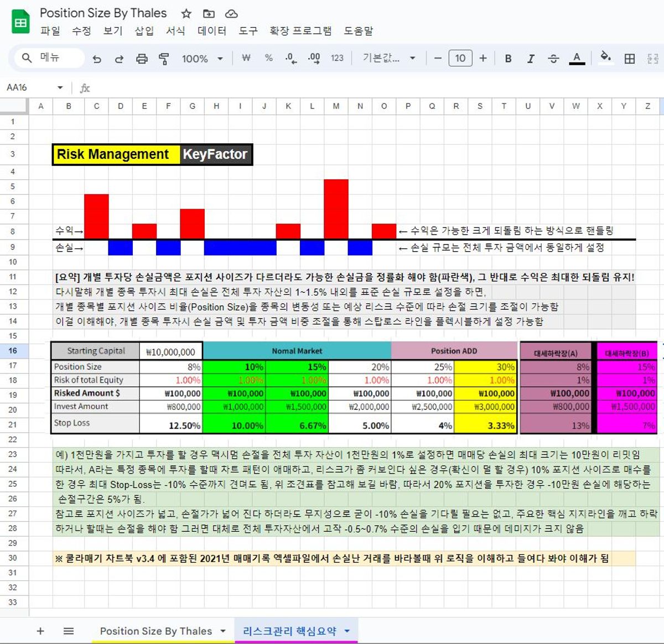Screen dimensions: 664x644
Task: Increase font size with the plus button
Action: click(483, 59)
